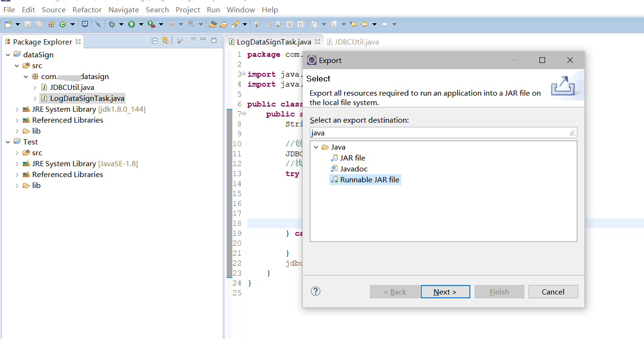Click the New Java Package icon
The width and height of the screenshot is (644, 339).
[52, 24]
